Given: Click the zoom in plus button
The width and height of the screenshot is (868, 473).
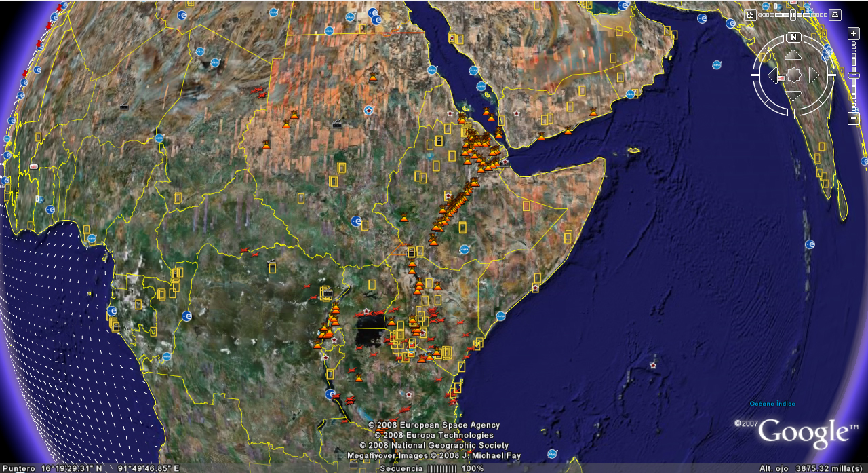Looking at the screenshot, I should 854,33.
